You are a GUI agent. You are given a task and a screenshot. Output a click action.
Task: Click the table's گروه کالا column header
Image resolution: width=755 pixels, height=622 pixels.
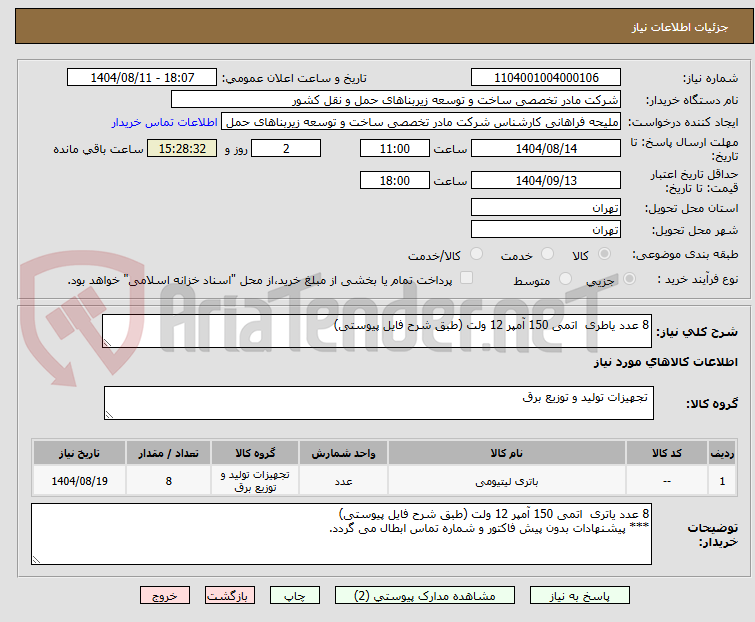pyautogui.click(x=255, y=453)
